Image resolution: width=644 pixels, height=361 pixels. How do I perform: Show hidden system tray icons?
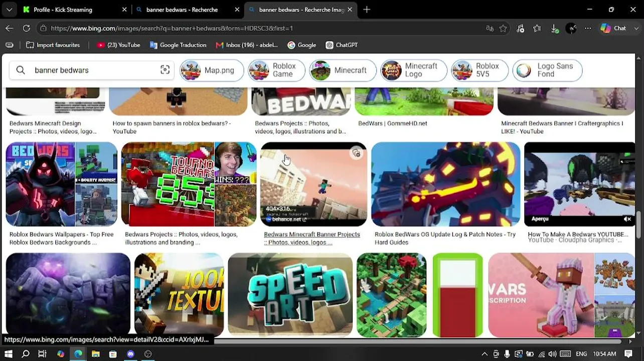pos(485,354)
